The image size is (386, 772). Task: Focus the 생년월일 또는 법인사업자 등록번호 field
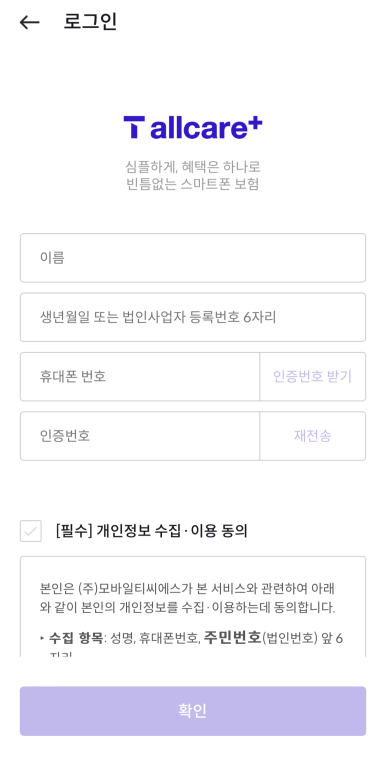click(x=193, y=317)
